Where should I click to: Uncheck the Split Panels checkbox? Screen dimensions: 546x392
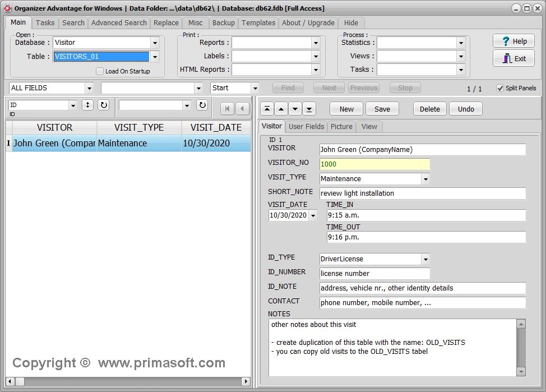click(500, 88)
